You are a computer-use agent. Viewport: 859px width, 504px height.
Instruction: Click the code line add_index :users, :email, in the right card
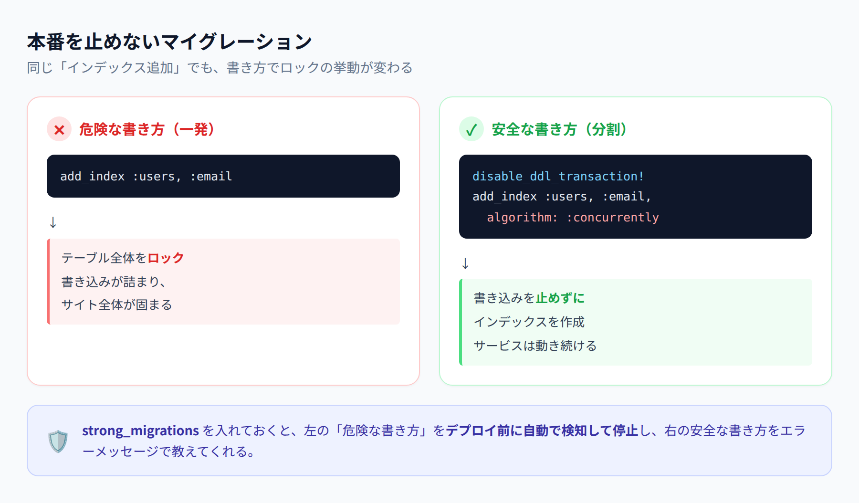click(x=562, y=197)
